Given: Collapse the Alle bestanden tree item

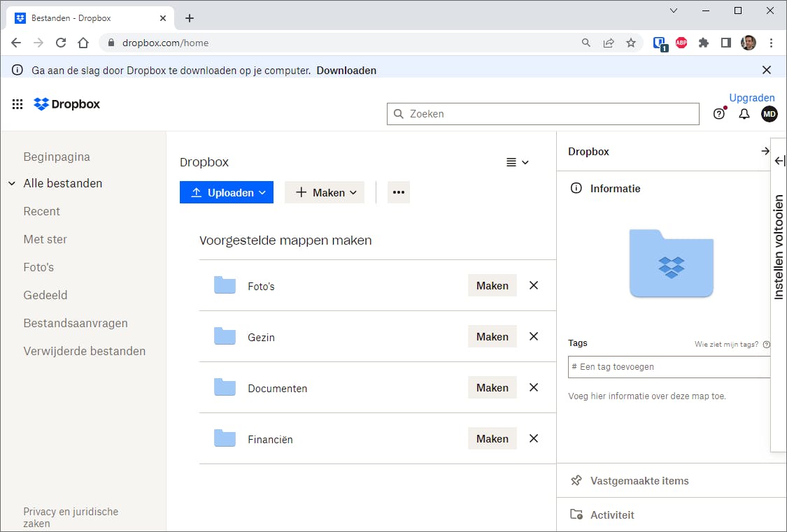Looking at the screenshot, I should (12, 184).
